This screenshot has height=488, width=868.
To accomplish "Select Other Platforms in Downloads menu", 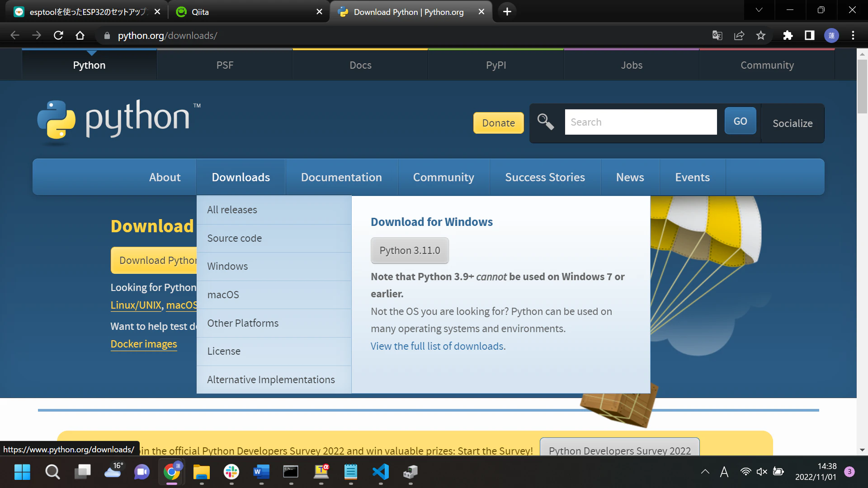I will coord(274,323).
